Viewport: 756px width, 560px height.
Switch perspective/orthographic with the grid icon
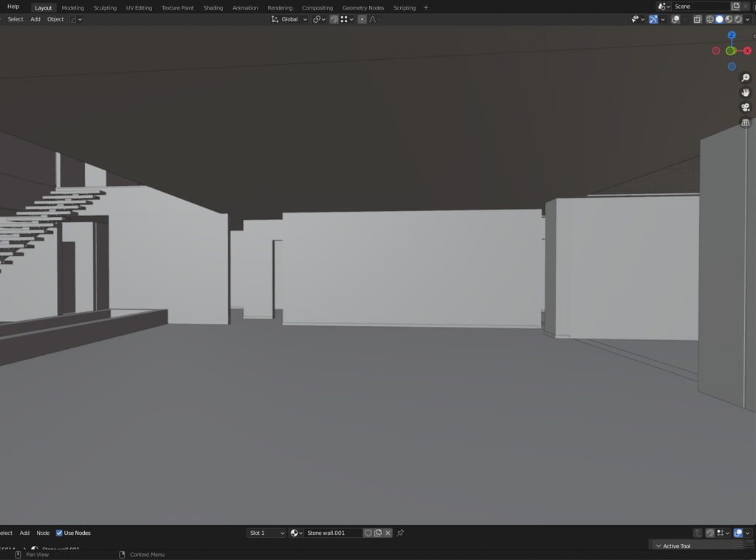click(x=745, y=122)
